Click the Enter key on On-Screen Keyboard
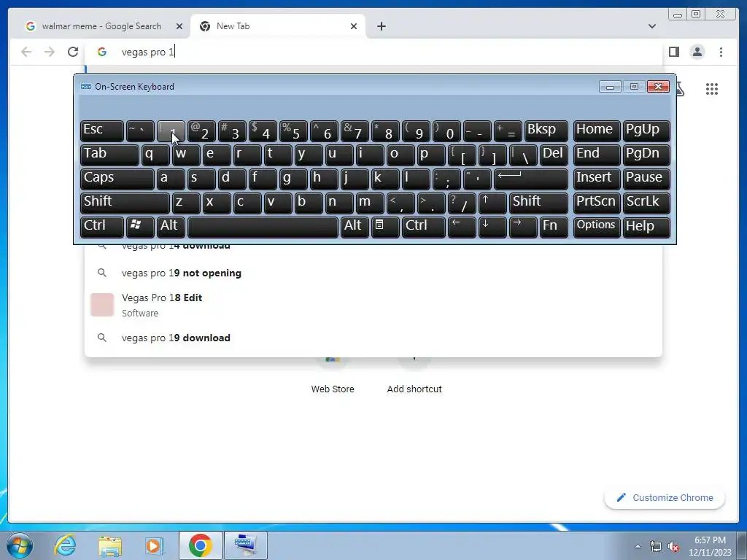This screenshot has width=747, height=560. click(531, 179)
